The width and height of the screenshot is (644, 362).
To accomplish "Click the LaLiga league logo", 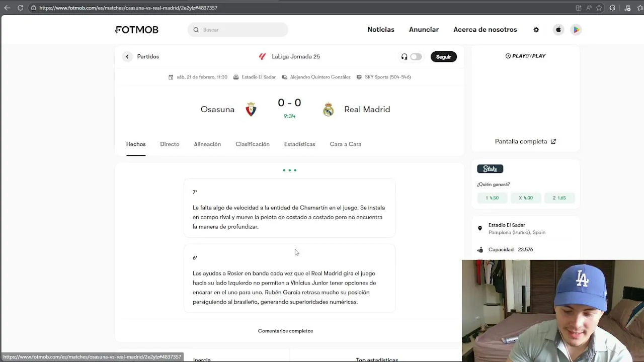I will (262, 56).
